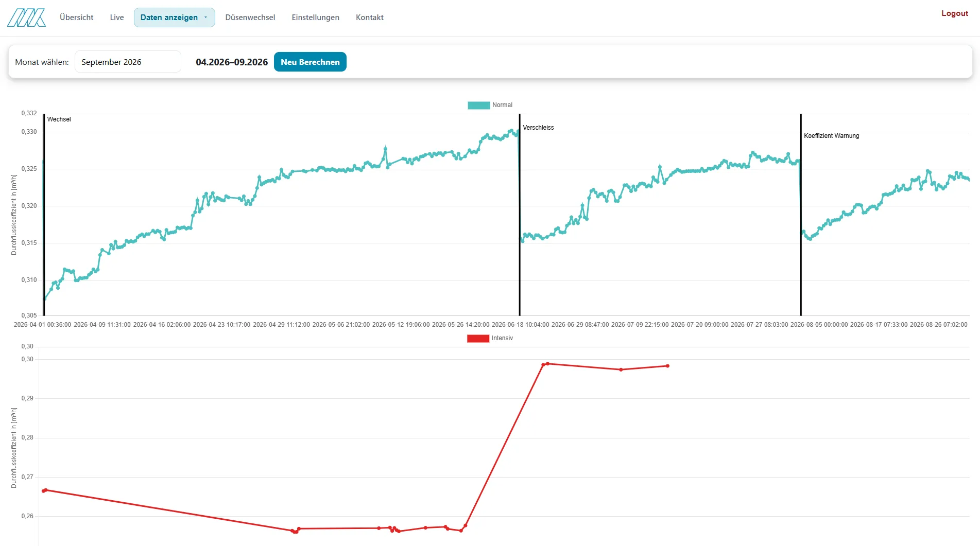This screenshot has height=546, width=980.
Task: Click the Monat wählen label
Action: click(42, 62)
